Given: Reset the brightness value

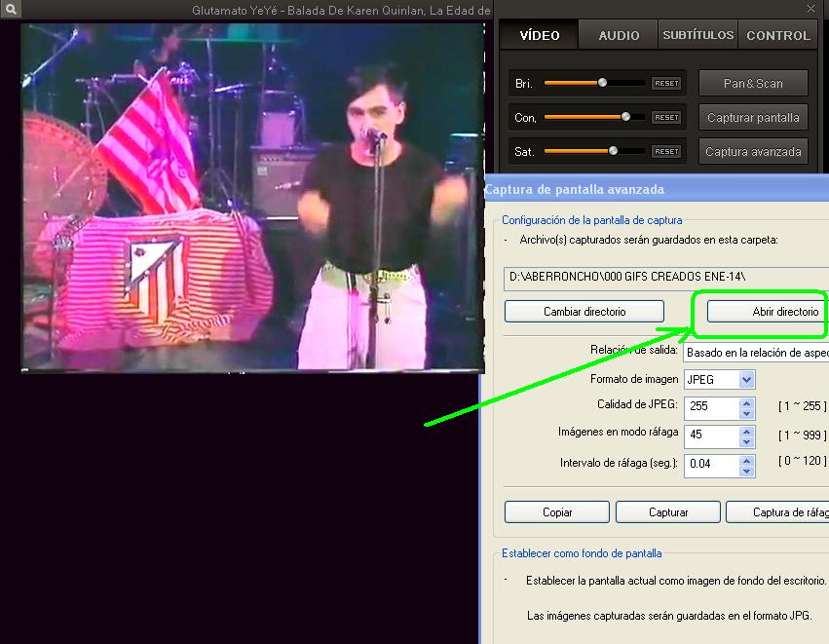Looking at the screenshot, I should click(666, 83).
